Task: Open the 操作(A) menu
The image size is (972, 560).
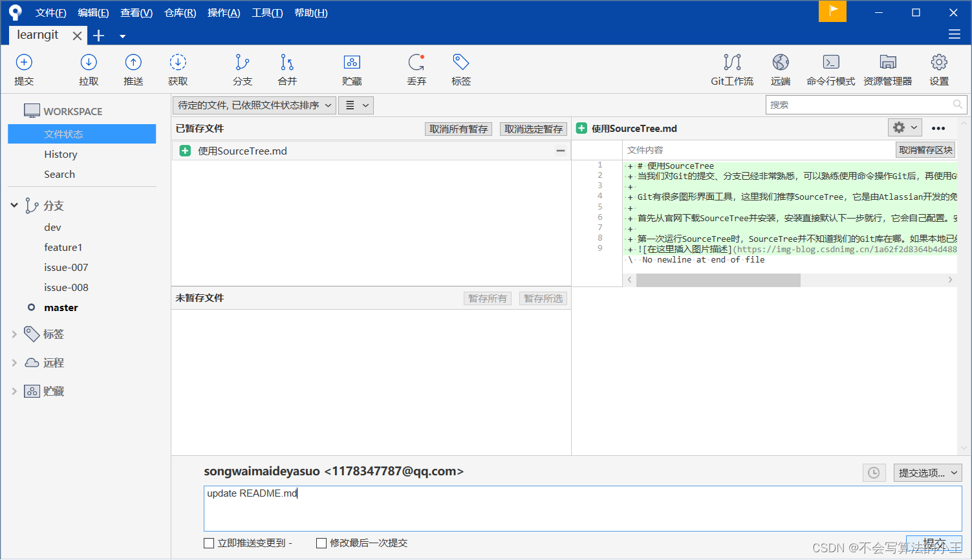Action: [224, 13]
